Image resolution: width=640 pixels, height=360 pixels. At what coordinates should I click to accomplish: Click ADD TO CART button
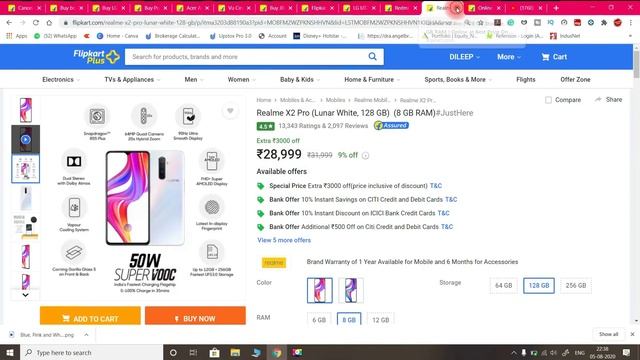click(x=90, y=316)
